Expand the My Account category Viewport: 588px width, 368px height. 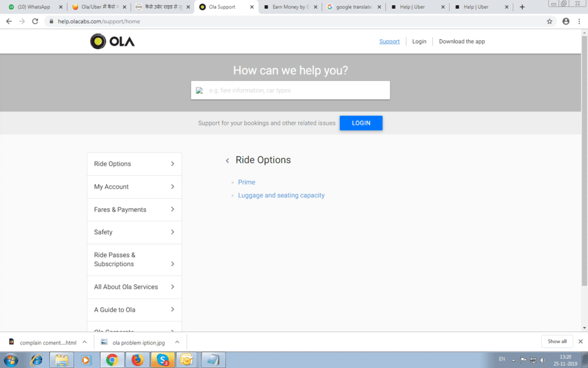tap(134, 187)
